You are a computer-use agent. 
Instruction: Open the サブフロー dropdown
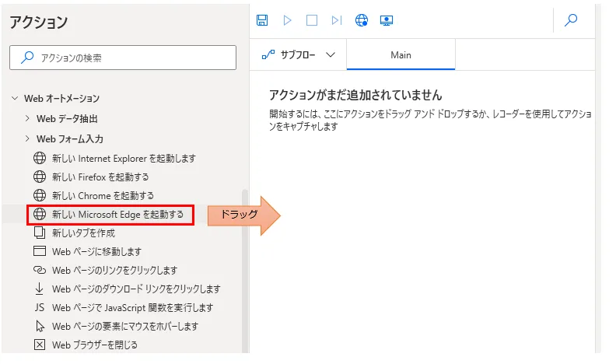coord(299,55)
